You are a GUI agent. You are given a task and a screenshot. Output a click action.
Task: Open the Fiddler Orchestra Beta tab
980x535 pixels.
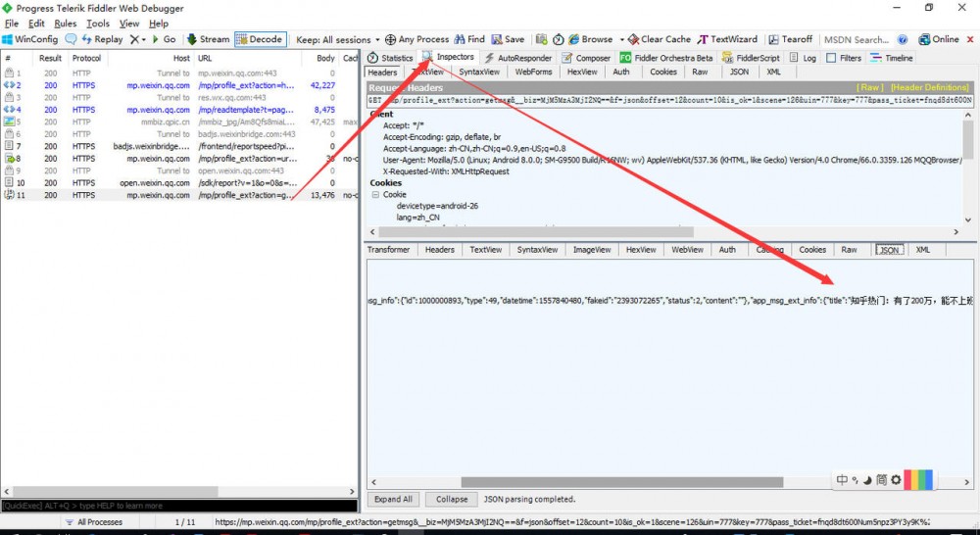666,58
